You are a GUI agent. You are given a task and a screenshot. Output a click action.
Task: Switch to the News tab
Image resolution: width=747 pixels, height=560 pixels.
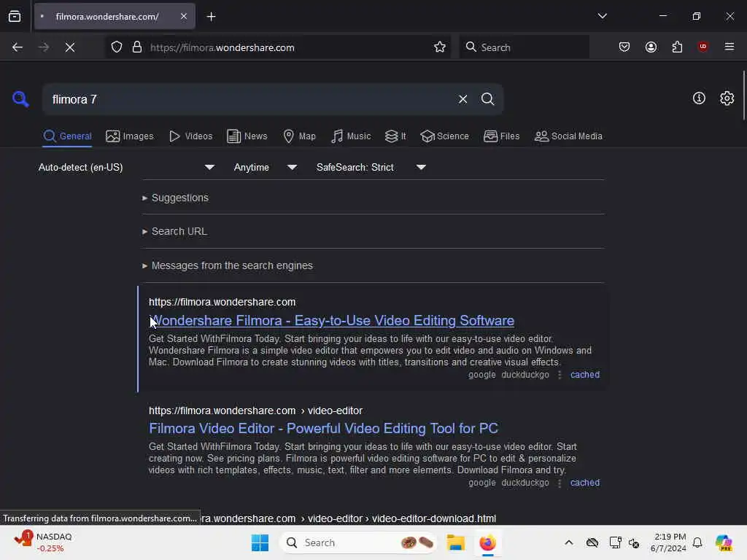click(247, 136)
